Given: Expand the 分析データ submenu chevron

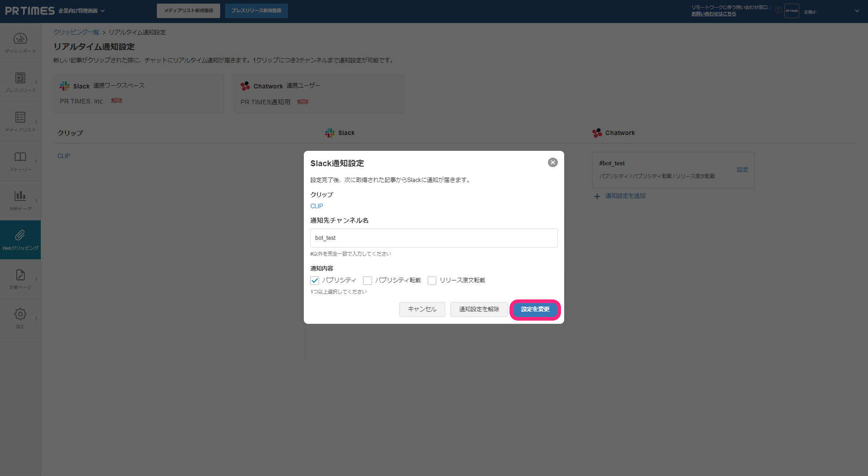Looking at the screenshot, I should click(x=36, y=201).
